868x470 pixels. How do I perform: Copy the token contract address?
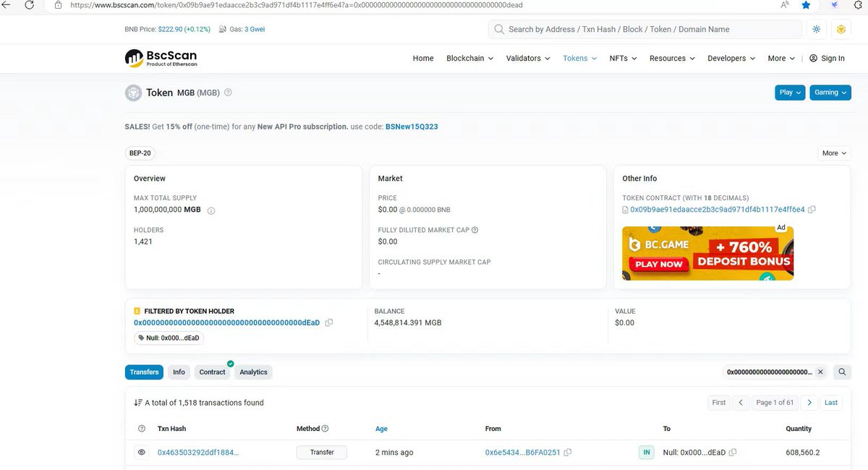[812, 210]
